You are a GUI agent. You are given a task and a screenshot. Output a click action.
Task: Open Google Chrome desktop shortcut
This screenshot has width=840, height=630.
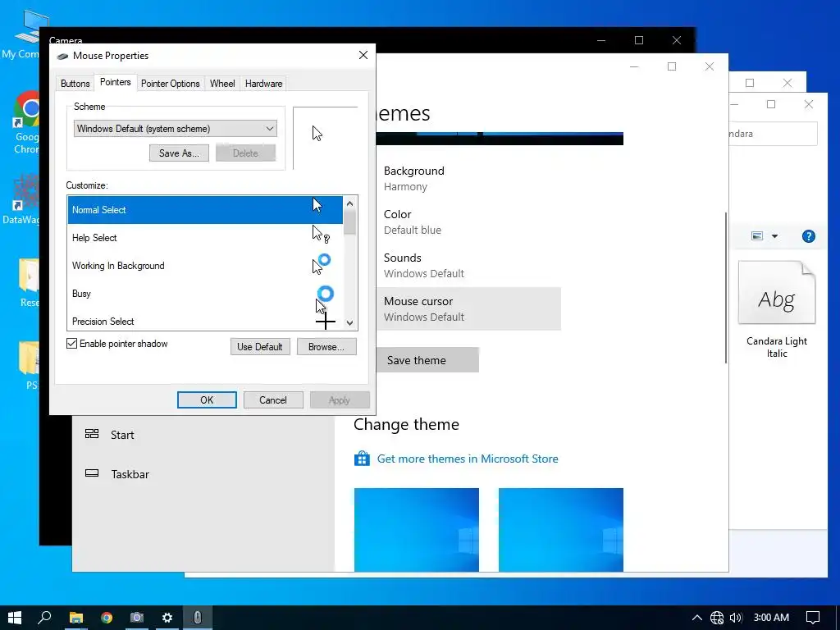click(x=26, y=123)
